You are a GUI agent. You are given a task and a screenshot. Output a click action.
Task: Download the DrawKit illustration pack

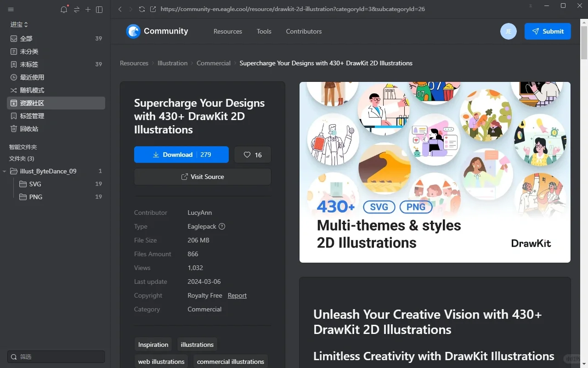[181, 155]
